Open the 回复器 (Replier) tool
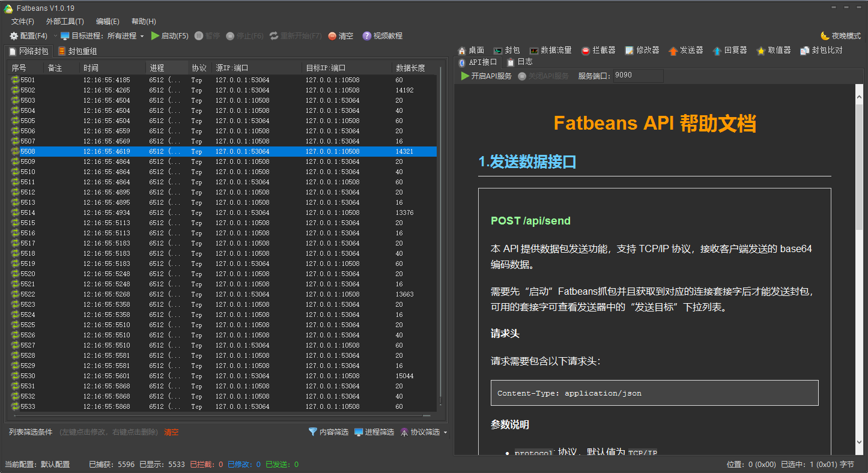868x473 pixels. coord(730,50)
